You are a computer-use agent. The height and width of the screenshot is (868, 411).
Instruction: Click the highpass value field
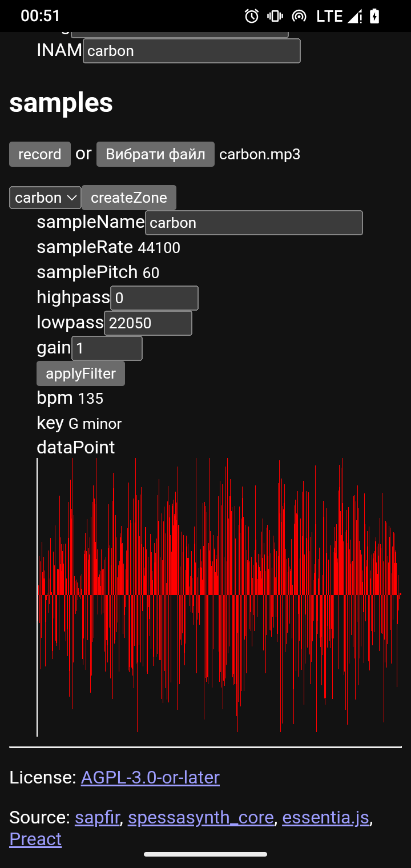click(154, 298)
